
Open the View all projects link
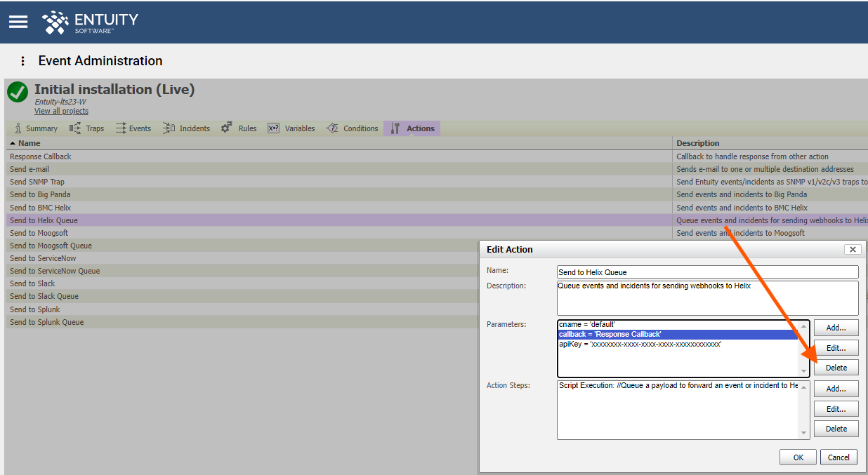coord(61,111)
